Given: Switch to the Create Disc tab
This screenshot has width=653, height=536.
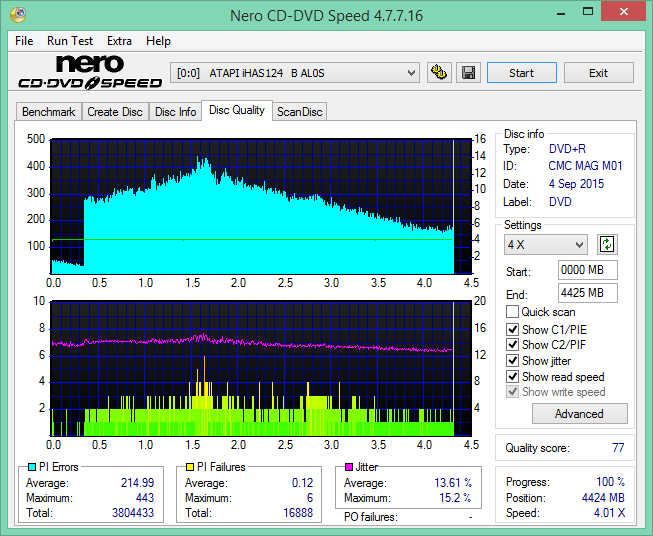Looking at the screenshot, I should [115, 112].
